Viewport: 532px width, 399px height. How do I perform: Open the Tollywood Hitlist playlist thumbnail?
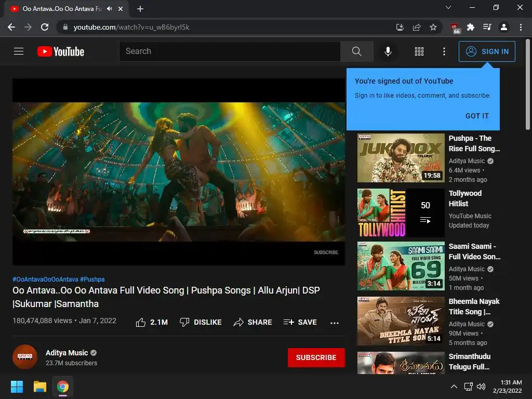pyautogui.click(x=401, y=213)
